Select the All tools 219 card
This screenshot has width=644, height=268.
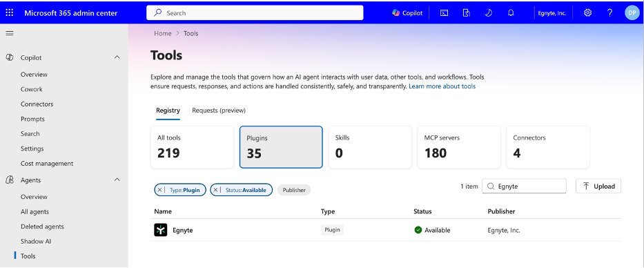tap(192, 147)
